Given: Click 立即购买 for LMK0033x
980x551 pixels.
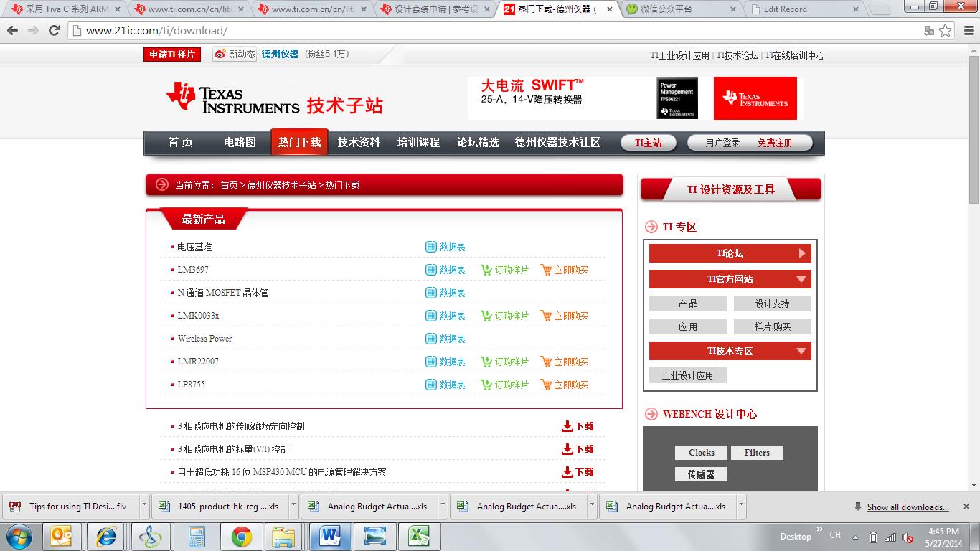Looking at the screenshot, I should pyautogui.click(x=565, y=316).
